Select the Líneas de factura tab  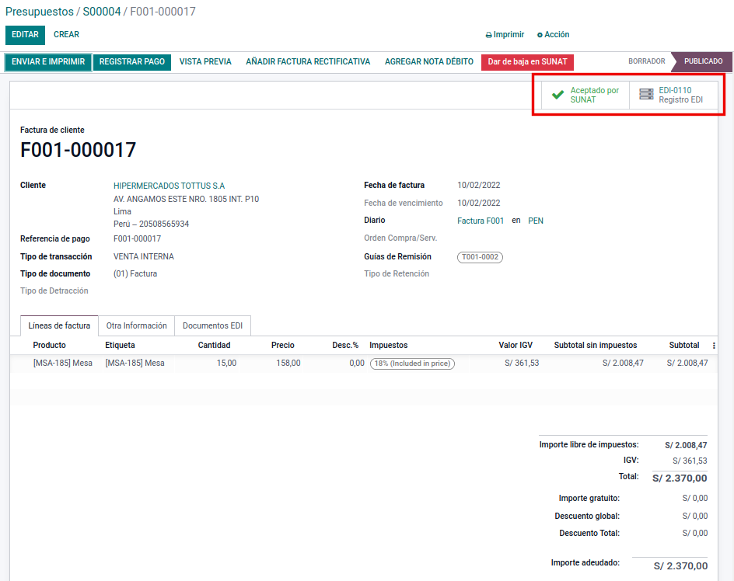click(x=59, y=325)
